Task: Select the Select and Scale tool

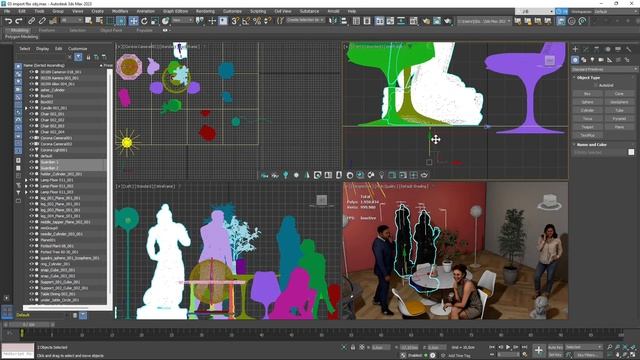Action: point(155,21)
